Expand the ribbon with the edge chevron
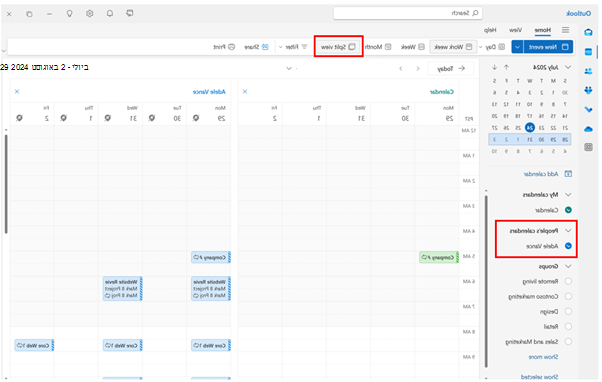Image resolution: width=602 pixels, height=382 pixels. click(4, 51)
